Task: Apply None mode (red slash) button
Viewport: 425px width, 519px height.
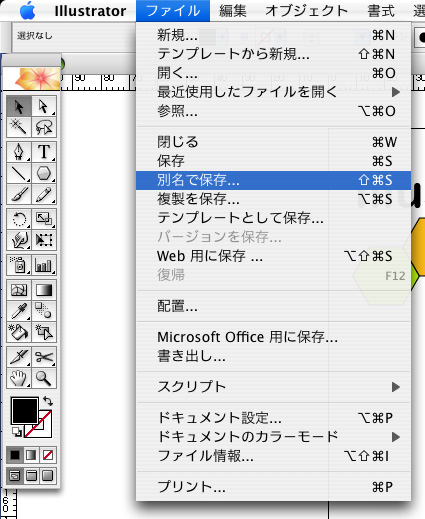Action: click(48, 455)
